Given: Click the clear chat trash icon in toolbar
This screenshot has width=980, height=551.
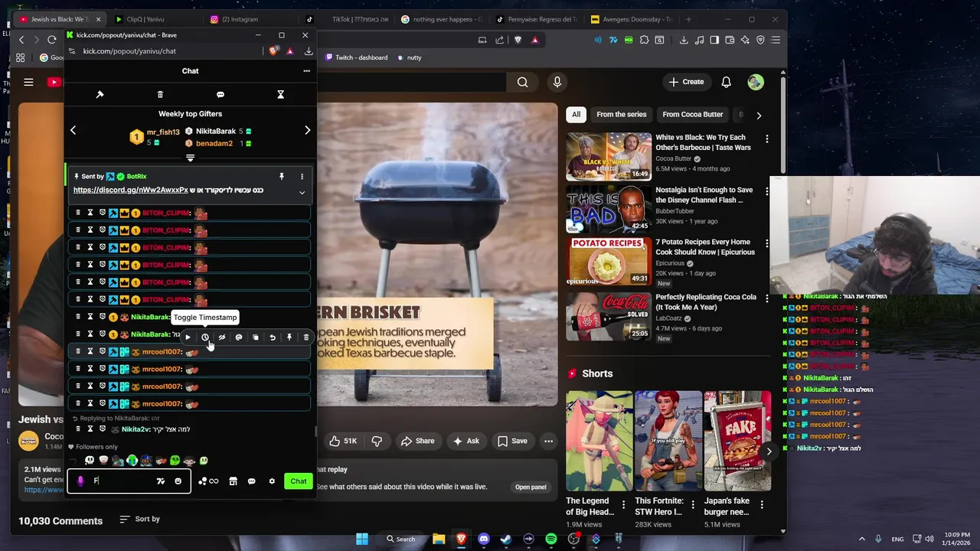Looking at the screenshot, I should (160, 94).
